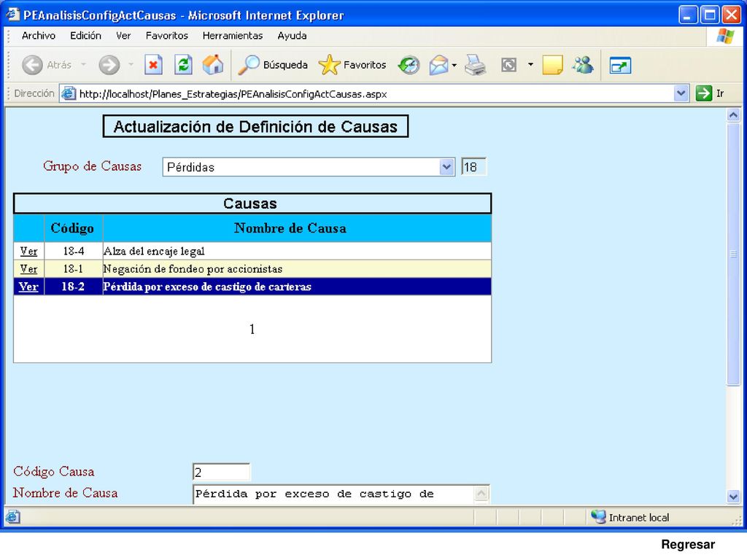Click the code cell 18-2
747x560 pixels.
tap(74, 287)
